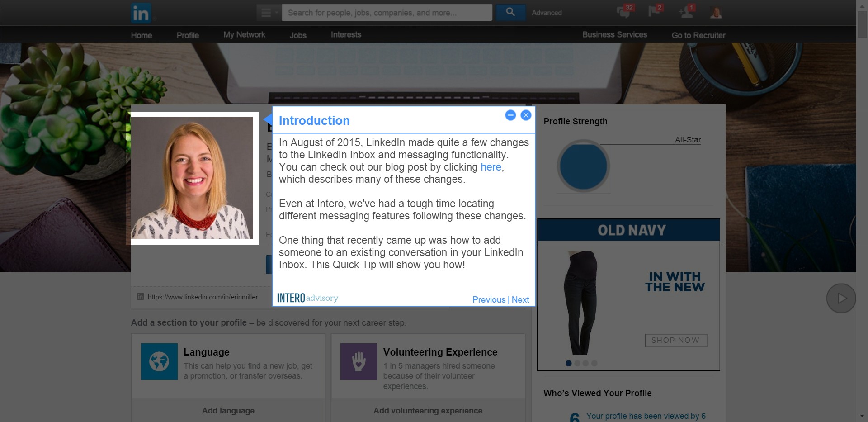Image resolution: width=868 pixels, height=422 pixels.
Task: Click Add volunteering experience button
Action: (428, 410)
